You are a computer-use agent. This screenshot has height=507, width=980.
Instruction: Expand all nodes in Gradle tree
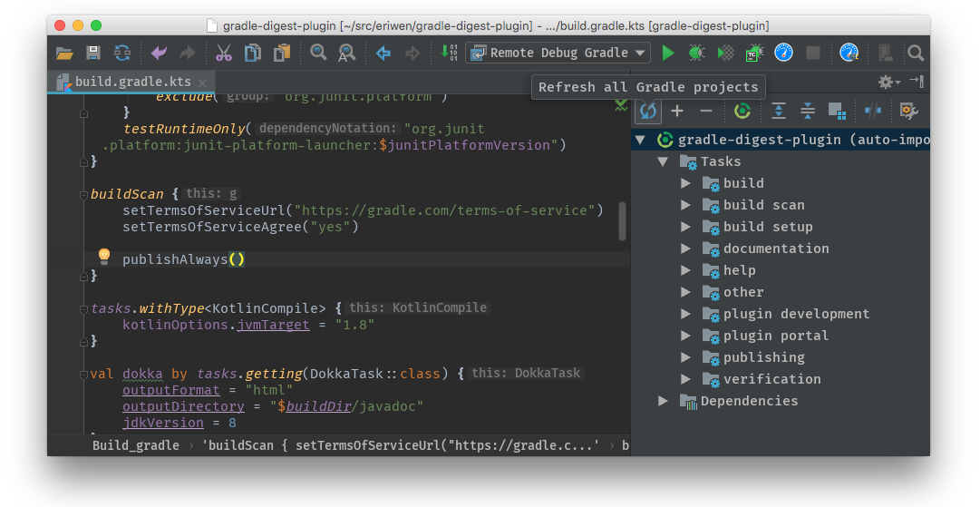[x=778, y=111]
